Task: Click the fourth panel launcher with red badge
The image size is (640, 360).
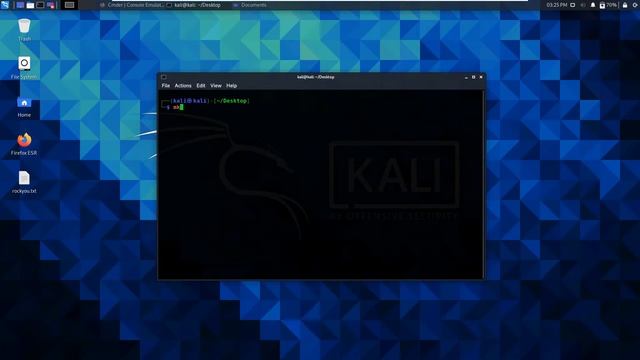Action: coord(51,5)
